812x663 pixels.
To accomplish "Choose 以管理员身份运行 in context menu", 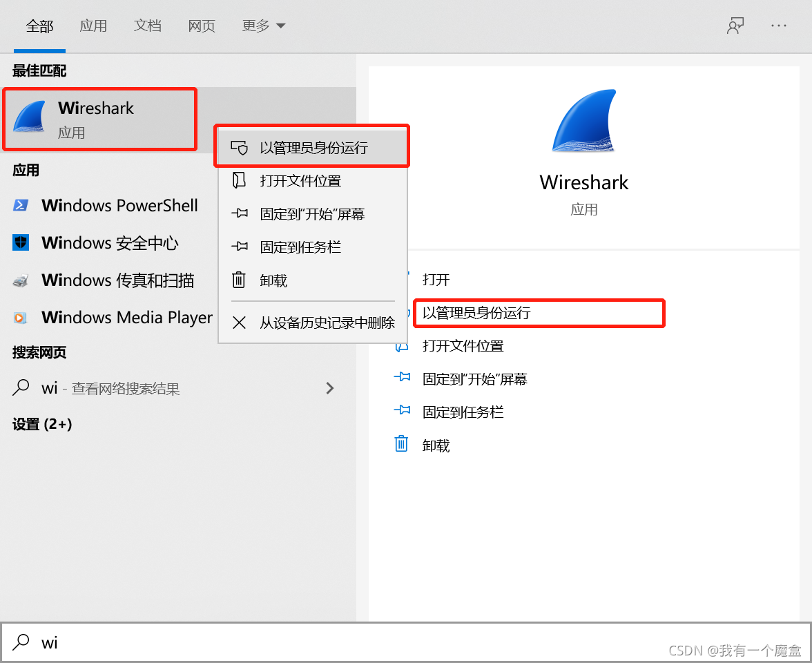I will coord(312,148).
